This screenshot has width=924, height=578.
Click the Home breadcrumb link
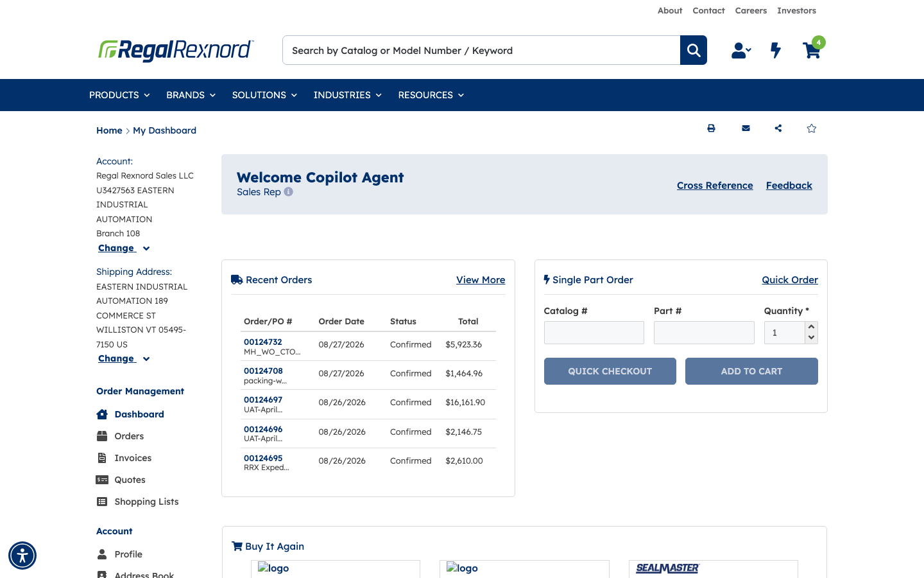click(109, 130)
